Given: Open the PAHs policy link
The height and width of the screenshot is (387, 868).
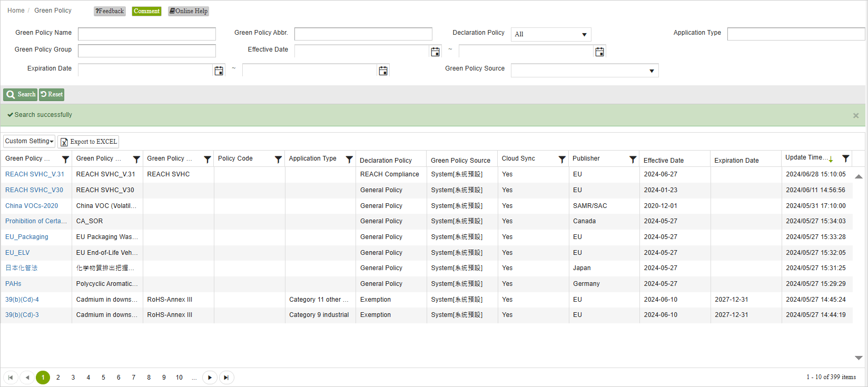Looking at the screenshot, I should [x=13, y=284].
